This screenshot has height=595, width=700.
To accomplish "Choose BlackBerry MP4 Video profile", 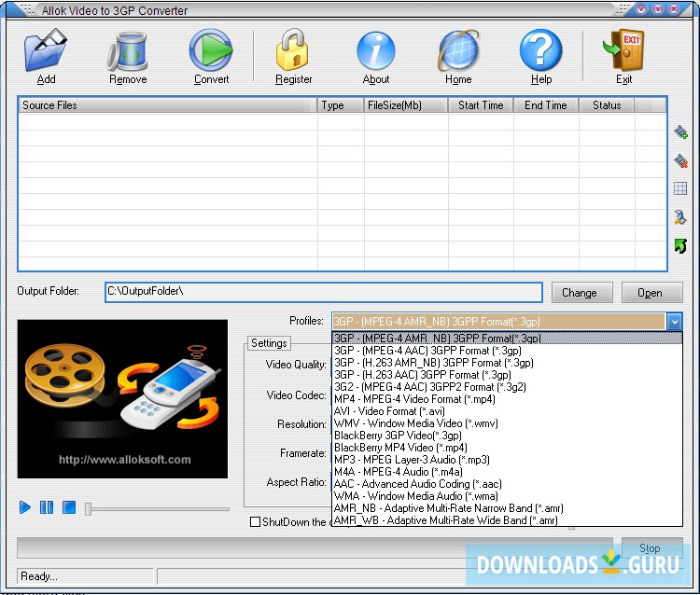I will pyautogui.click(x=507, y=447).
